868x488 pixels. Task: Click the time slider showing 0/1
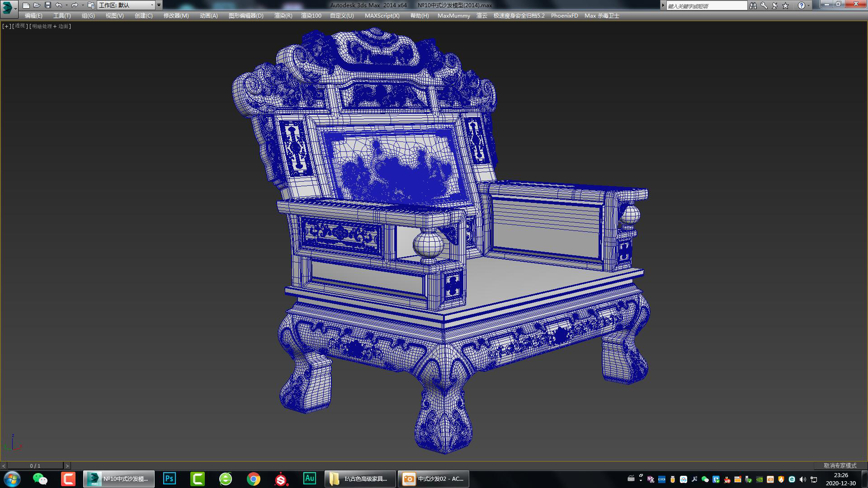pyautogui.click(x=35, y=465)
